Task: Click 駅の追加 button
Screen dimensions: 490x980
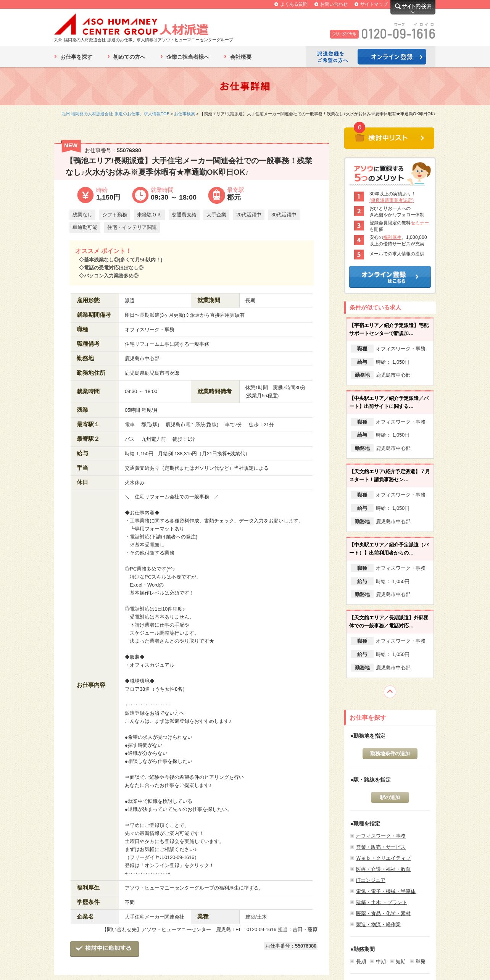Action: tap(390, 797)
